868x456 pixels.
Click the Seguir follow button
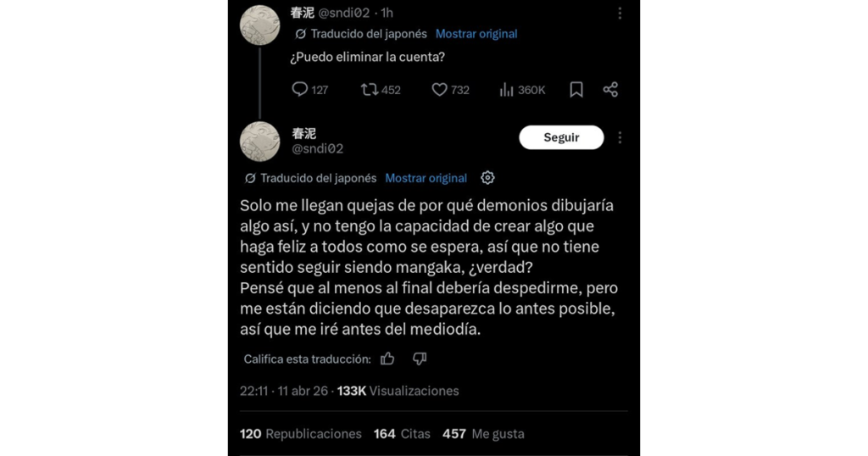click(561, 137)
